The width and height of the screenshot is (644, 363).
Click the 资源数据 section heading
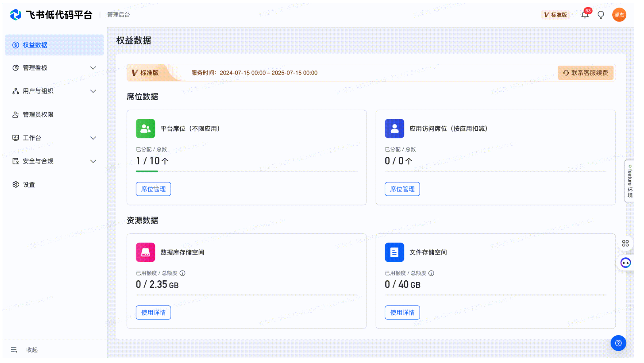tap(142, 220)
